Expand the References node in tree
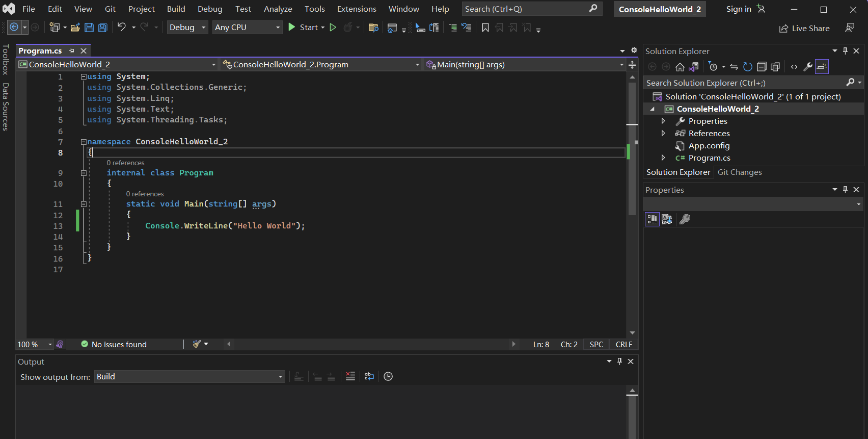The width and height of the screenshot is (868, 439). click(x=663, y=133)
